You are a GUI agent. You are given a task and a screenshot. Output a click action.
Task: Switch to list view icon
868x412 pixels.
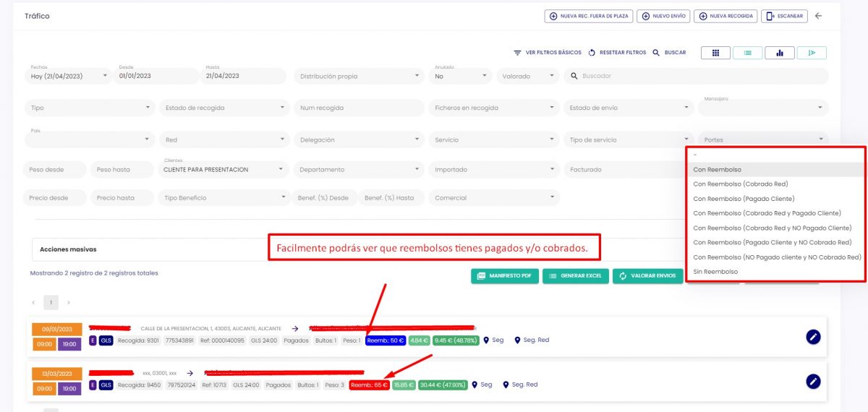(x=747, y=53)
